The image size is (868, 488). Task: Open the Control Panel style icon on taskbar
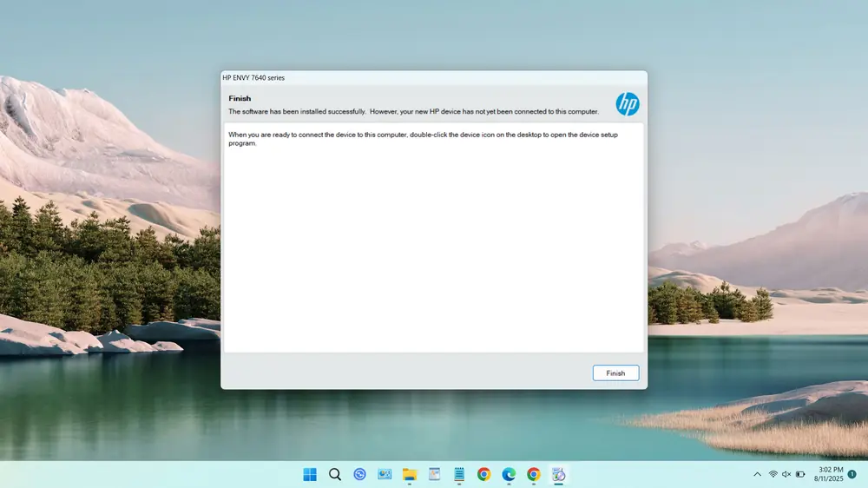click(x=385, y=474)
